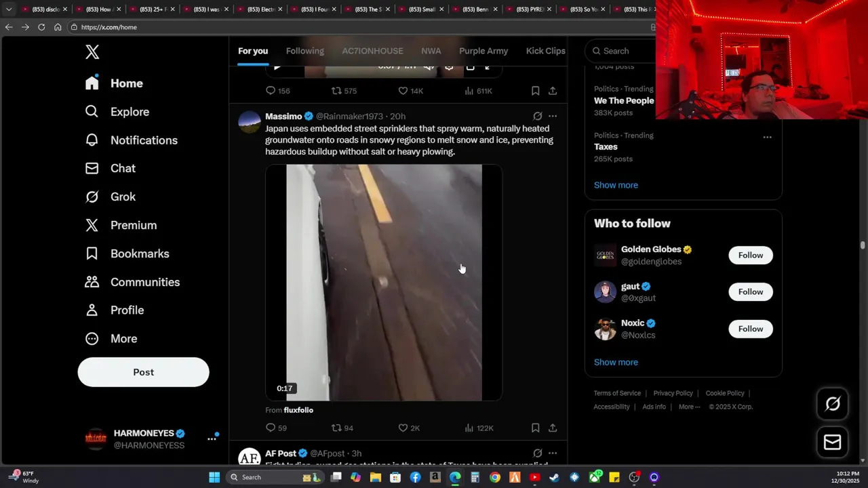Image resolution: width=868 pixels, height=488 pixels.
Task: Click Show more under Who to follow
Action: click(x=616, y=362)
